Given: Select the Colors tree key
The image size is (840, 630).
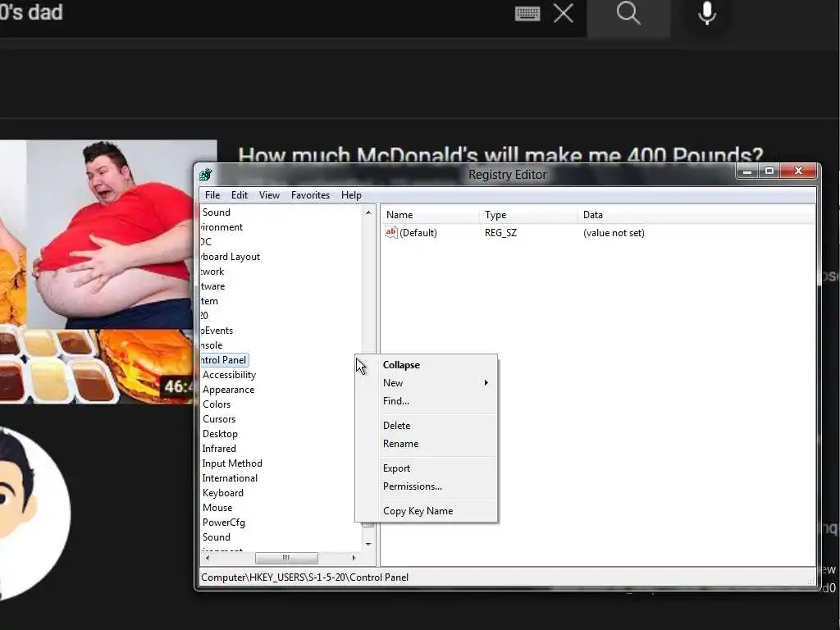Looking at the screenshot, I should [217, 404].
